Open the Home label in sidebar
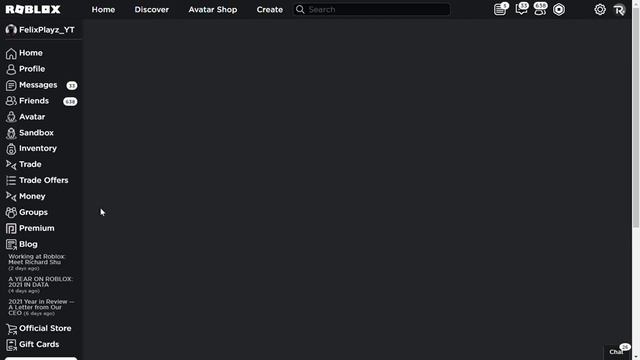This screenshot has height=360, width=640. tap(31, 53)
